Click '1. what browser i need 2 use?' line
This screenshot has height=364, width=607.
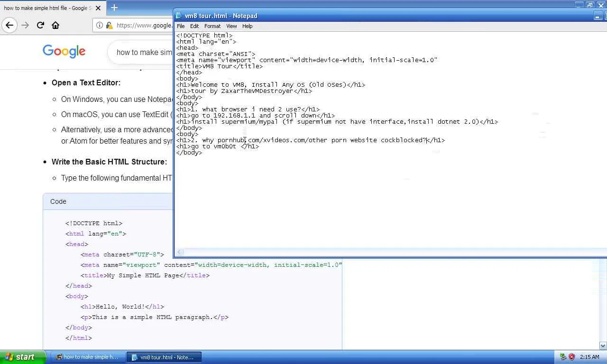coord(248,109)
